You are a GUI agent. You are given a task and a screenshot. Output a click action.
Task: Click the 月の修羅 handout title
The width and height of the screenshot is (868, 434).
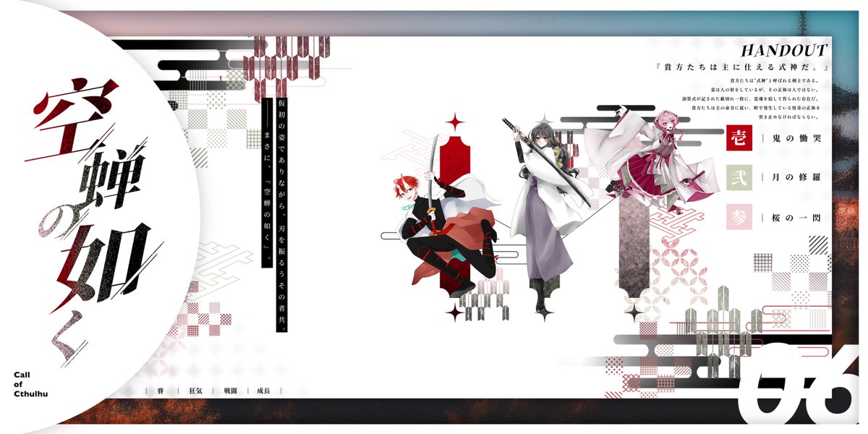click(x=795, y=177)
